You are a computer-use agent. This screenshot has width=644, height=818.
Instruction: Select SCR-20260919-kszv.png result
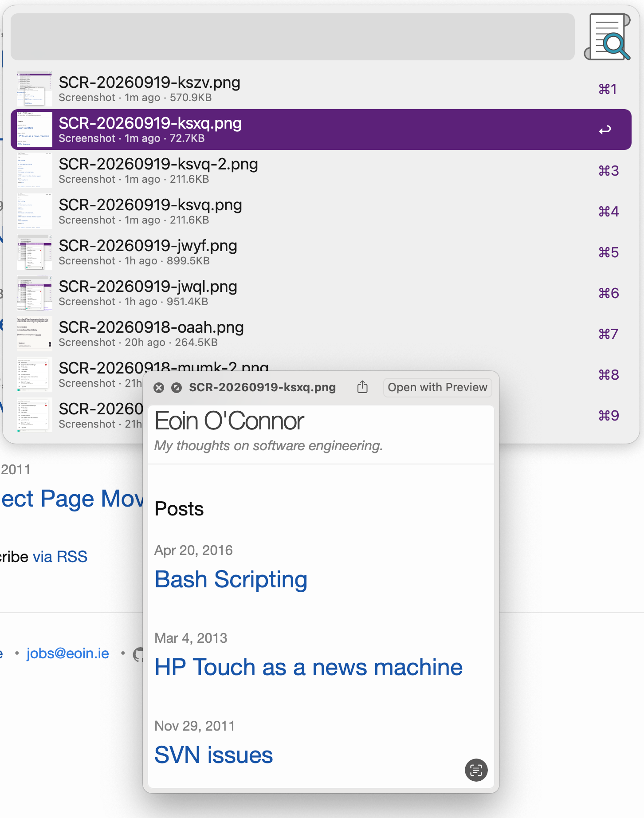pyautogui.click(x=321, y=89)
